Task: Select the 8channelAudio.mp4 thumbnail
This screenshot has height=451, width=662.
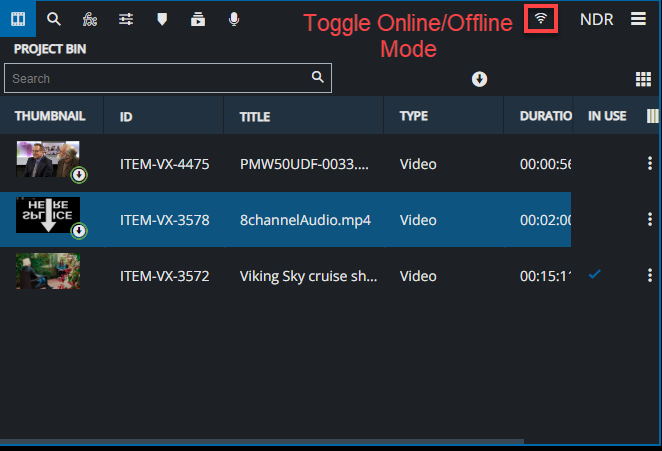Action: (48, 219)
